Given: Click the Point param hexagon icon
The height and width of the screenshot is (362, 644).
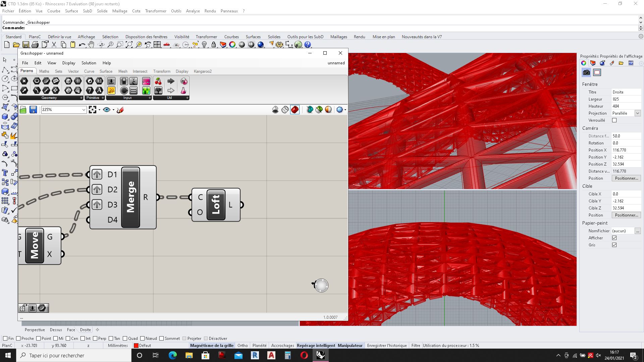Looking at the screenshot, I should tap(24, 81).
